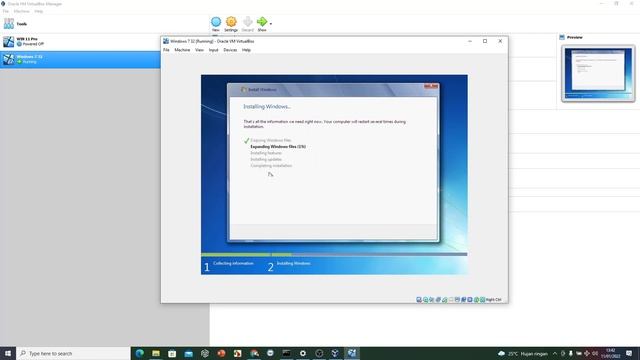Open the Machine menu in VM window
Image resolution: width=640 pixels, height=360 pixels.
pos(182,50)
